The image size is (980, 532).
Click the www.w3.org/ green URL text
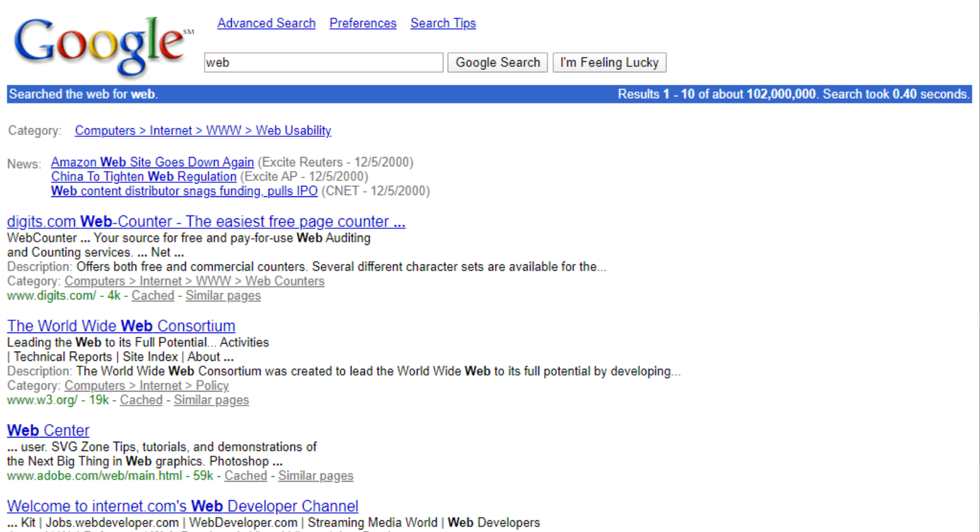(x=42, y=400)
